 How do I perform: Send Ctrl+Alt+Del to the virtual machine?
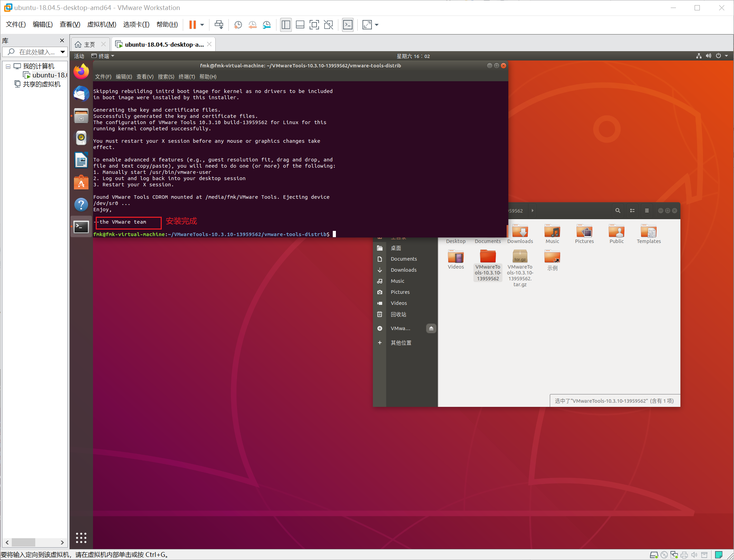(x=219, y=25)
